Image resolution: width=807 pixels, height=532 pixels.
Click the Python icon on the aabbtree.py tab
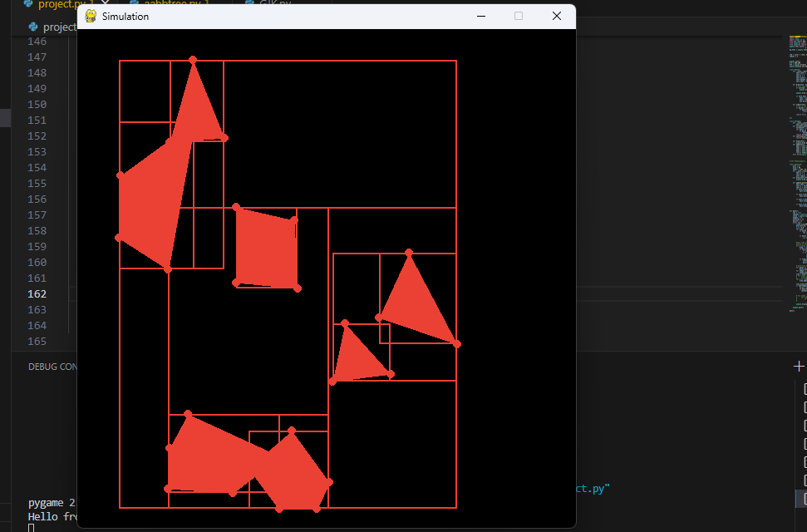[x=135, y=2]
